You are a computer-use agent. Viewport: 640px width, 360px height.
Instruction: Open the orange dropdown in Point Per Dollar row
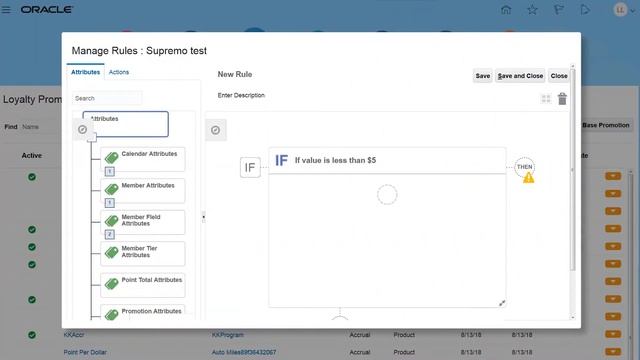pyautogui.click(x=613, y=351)
